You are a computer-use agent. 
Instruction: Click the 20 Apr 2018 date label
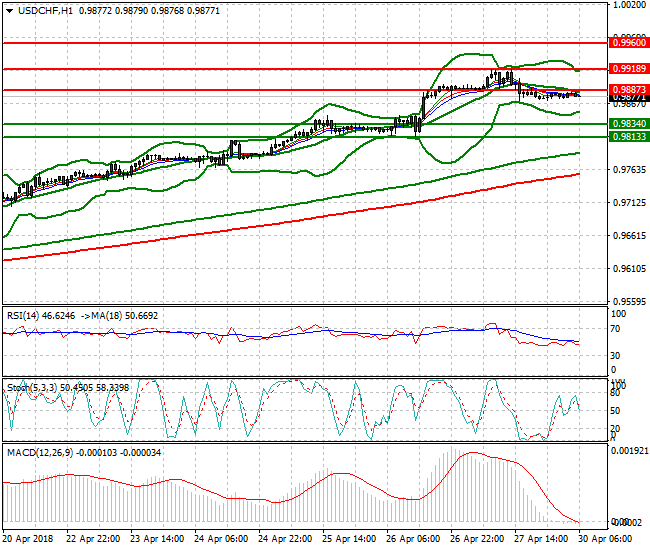(x=28, y=539)
